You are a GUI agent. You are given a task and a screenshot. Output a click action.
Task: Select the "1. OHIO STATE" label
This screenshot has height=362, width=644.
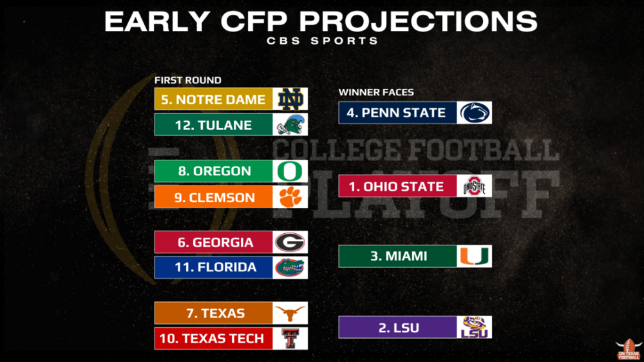click(x=397, y=187)
